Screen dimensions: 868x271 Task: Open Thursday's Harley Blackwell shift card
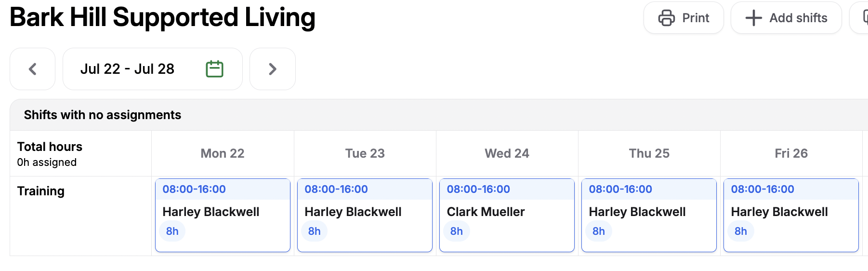point(649,215)
